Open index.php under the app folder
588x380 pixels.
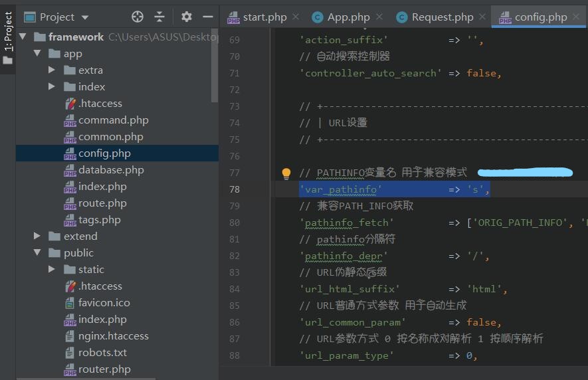(102, 187)
